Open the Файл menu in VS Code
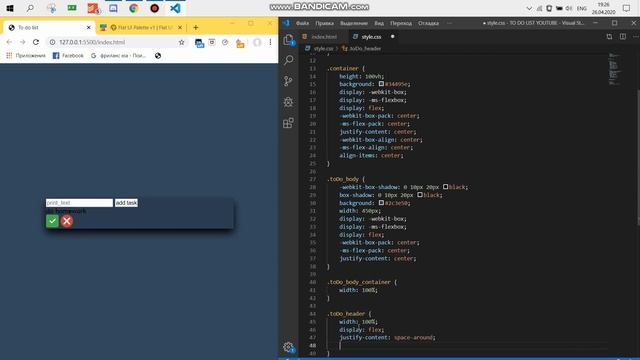Screen dimensions: 640x360 302,23
